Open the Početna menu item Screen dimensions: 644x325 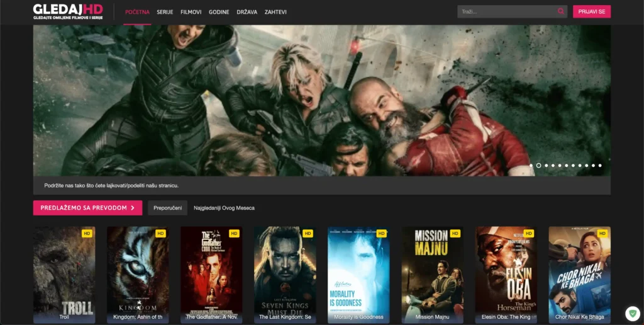click(137, 12)
